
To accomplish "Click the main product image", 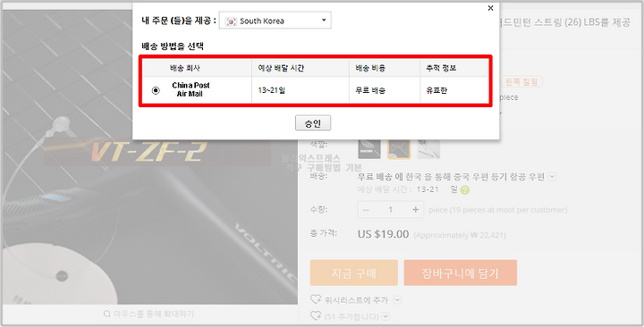I will (x=149, y=157).
